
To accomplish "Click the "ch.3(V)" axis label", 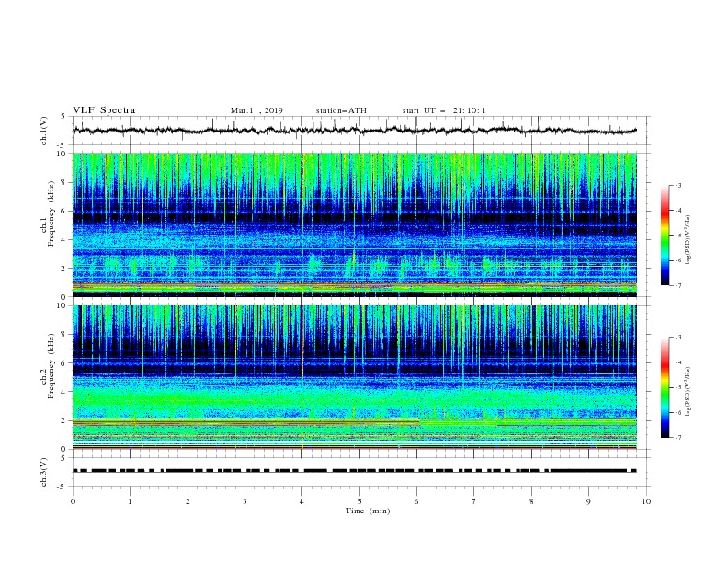I will (44, 472).
